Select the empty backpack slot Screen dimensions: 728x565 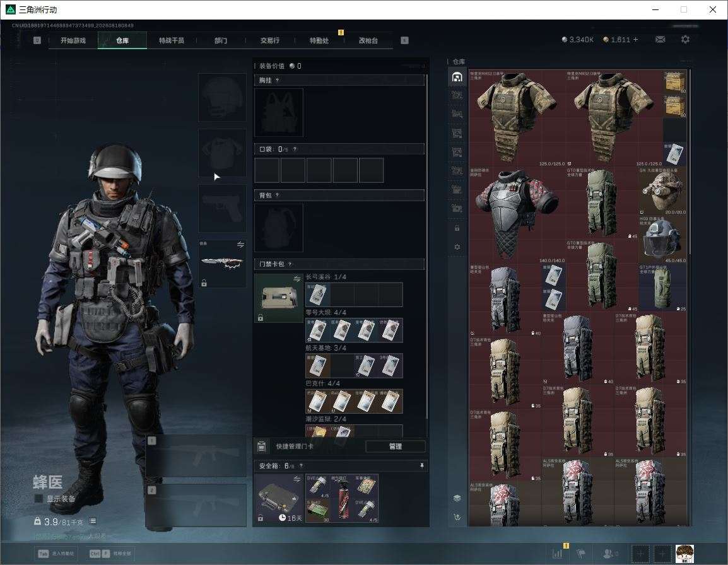point(279,228)
